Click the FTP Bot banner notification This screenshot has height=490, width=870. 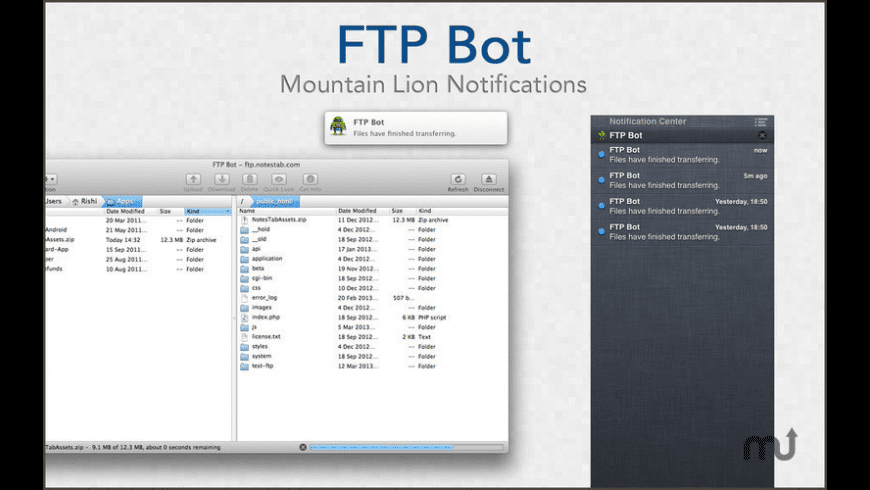[x=416, y=128]
